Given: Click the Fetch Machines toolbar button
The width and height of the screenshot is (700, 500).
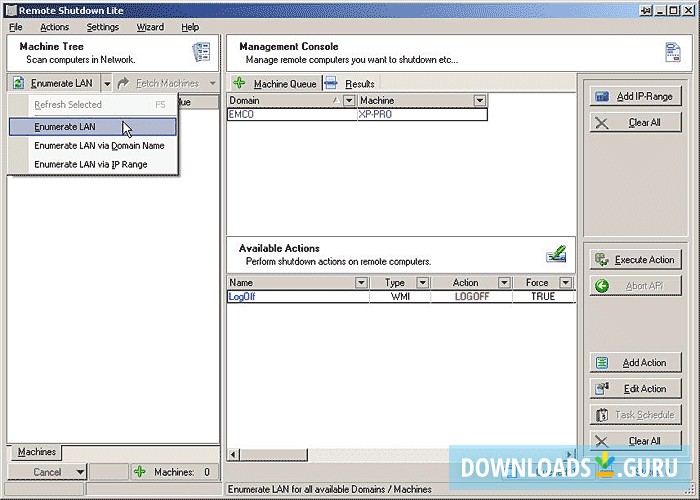Looking at the screenshot, I should click(x=161, y=83).
